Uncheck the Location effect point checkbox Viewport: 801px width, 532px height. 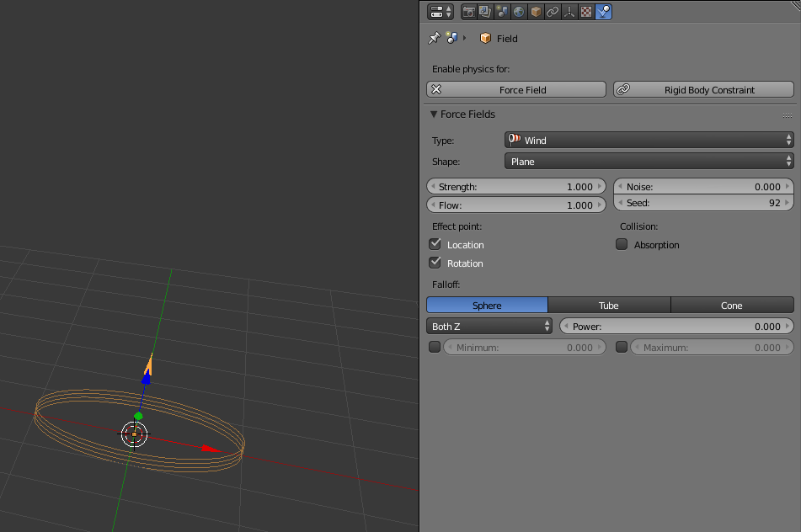pos(435,244)
